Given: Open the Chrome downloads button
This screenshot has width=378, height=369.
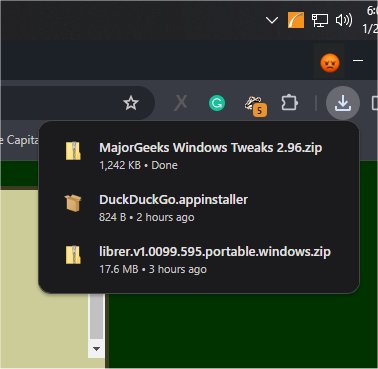Looking at the screenshot, I should pos(343,103).
